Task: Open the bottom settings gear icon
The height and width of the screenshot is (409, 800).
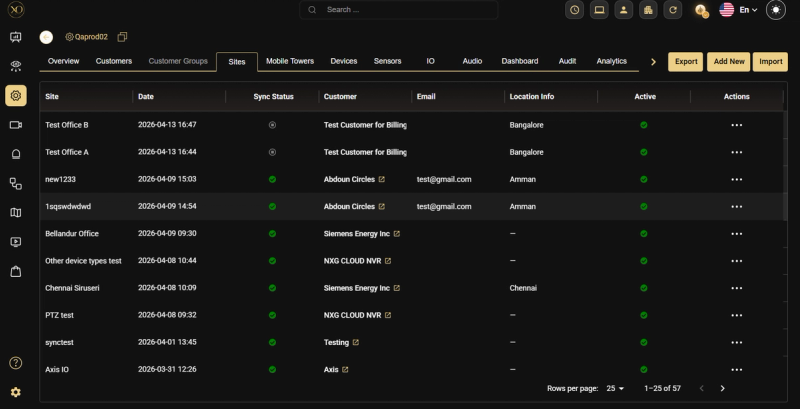Action: point(16,392)
